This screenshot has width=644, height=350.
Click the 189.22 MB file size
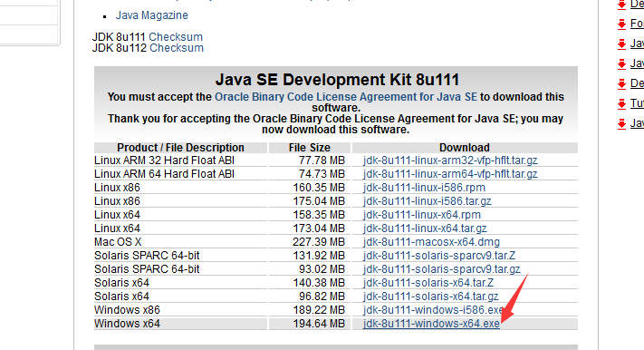[319, 310]
